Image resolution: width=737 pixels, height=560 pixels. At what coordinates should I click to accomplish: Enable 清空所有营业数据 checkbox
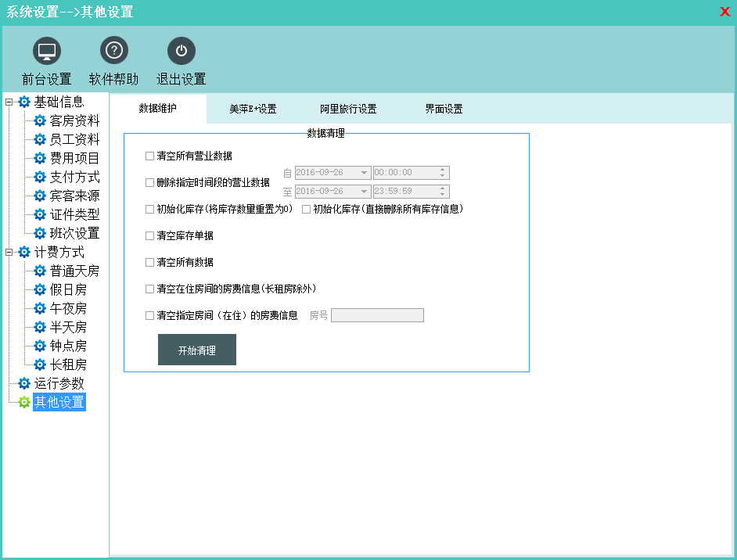pyautogui.click(x=149, y=156)
